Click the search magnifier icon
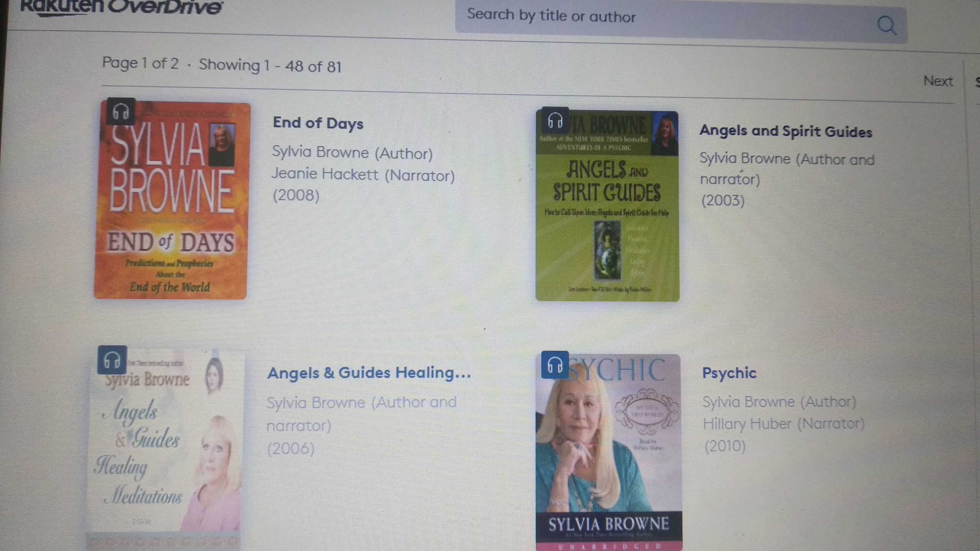 (x=887, y=26)
